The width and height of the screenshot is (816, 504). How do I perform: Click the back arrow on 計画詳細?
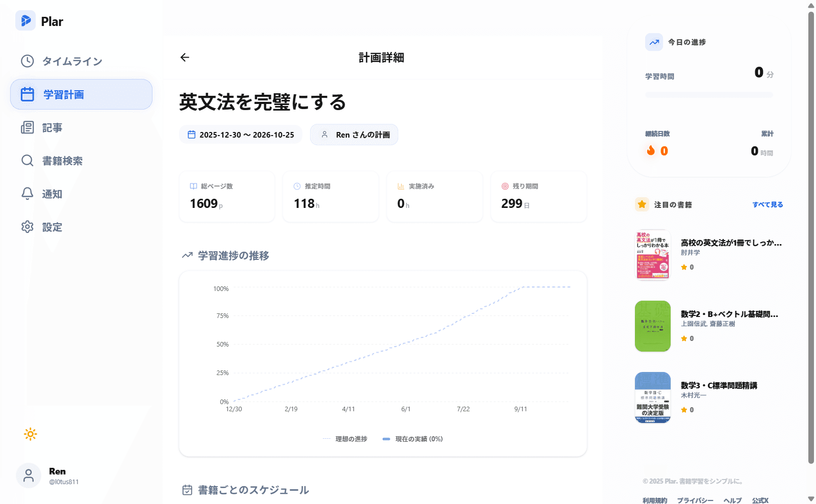coord(184,58)
